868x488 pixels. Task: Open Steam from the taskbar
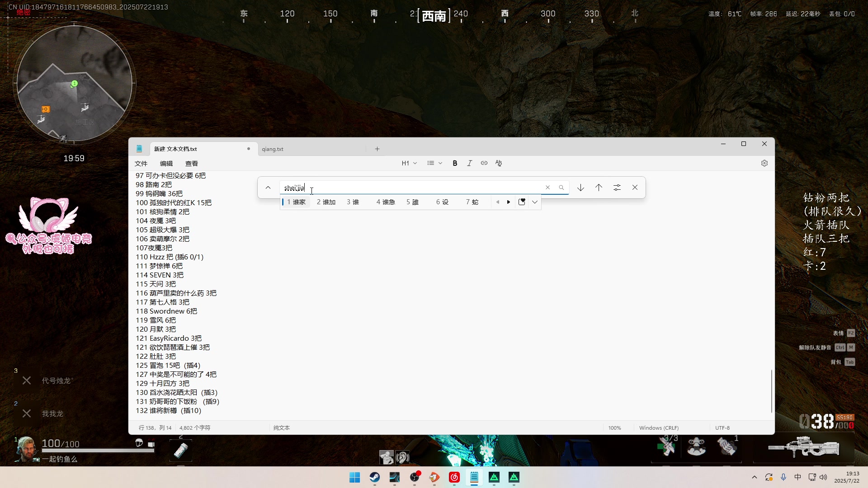375,477
